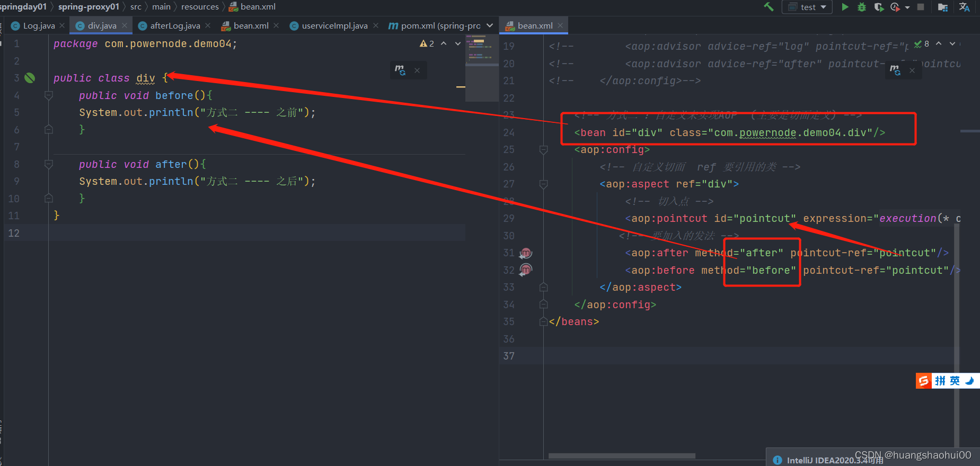Click the horizontal scrollbar of the bean.xml editor
The image size is (980, 466).
pos(622,456)
